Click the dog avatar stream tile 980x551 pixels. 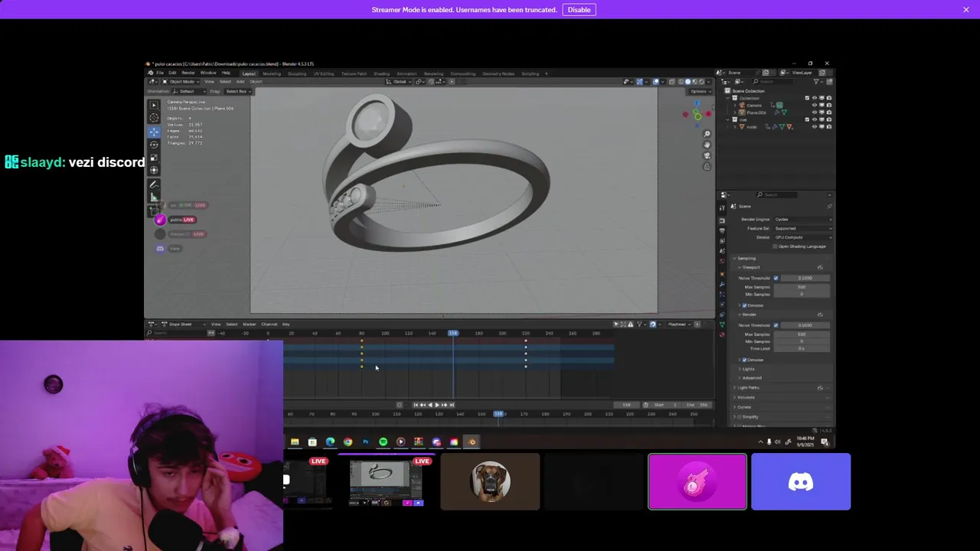(490, 481)
